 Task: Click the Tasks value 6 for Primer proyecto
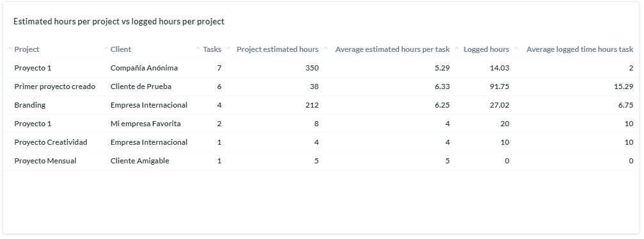(219, 87)
